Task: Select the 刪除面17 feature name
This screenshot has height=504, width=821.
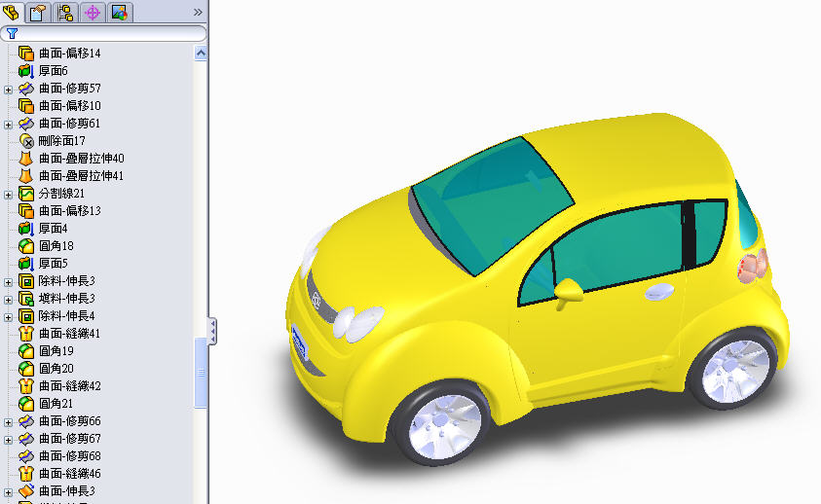Action: pos(61,141)
